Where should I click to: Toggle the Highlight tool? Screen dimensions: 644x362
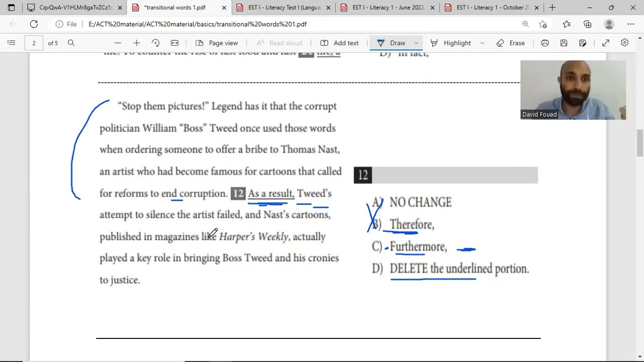click(x=451, y=43)
